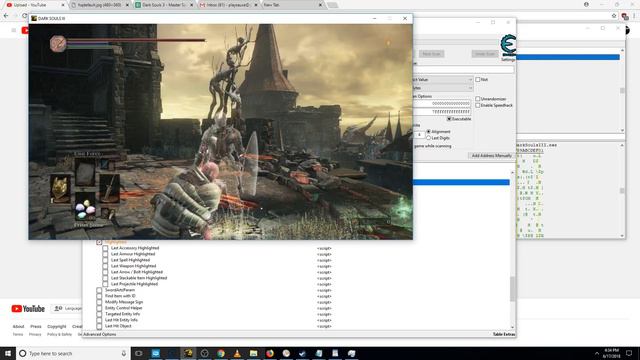The height and width of the screenshot is (360, 640).
Task: Open the red browser extension icon
Action: pyautogui.click(x=624, y=16)
